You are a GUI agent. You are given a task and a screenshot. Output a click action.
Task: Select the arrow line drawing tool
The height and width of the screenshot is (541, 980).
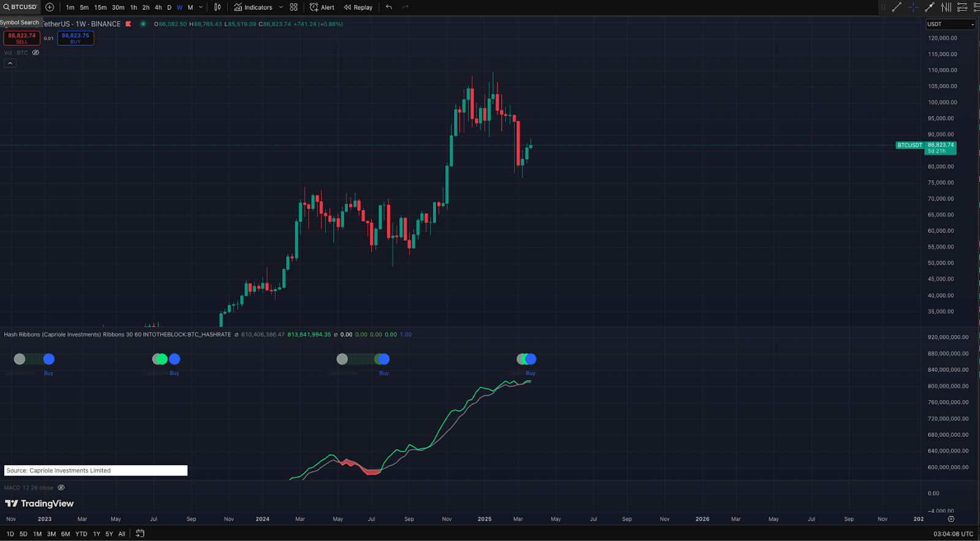tap(929, 7)
